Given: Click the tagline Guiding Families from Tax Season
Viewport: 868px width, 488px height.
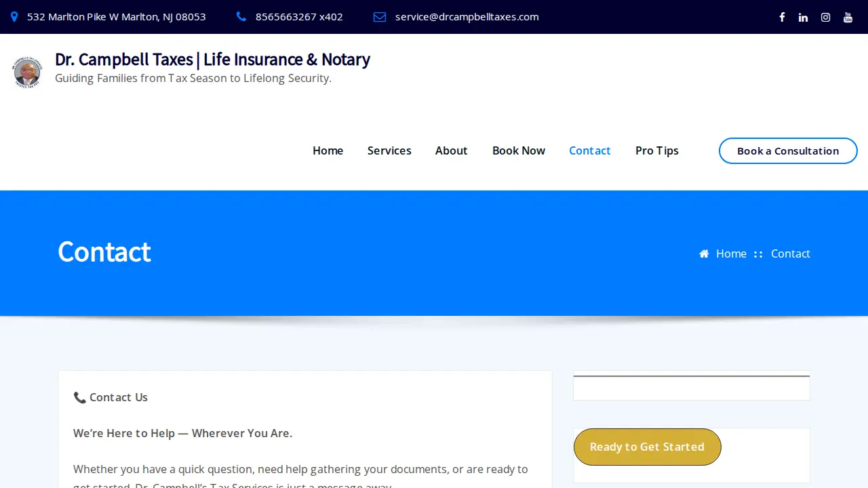Looking at the screenshot, I should coord(193,78).
